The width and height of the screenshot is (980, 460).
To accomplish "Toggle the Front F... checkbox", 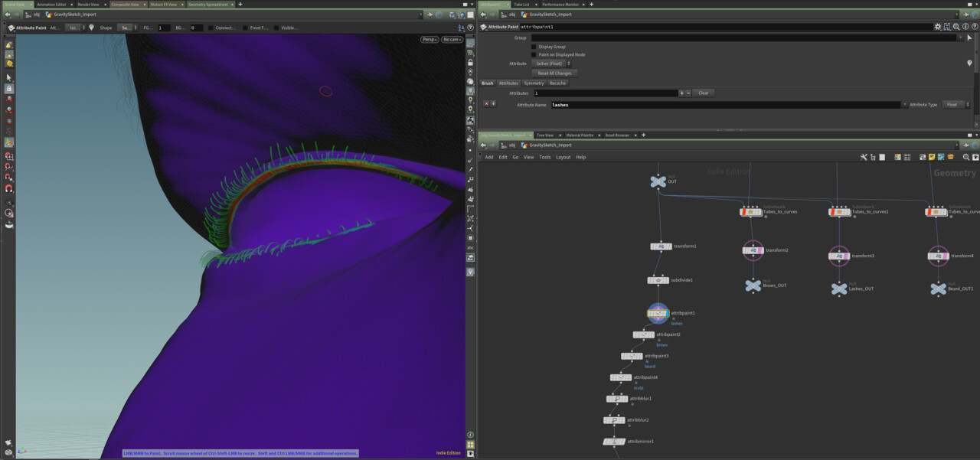I will tap(245, 28).
